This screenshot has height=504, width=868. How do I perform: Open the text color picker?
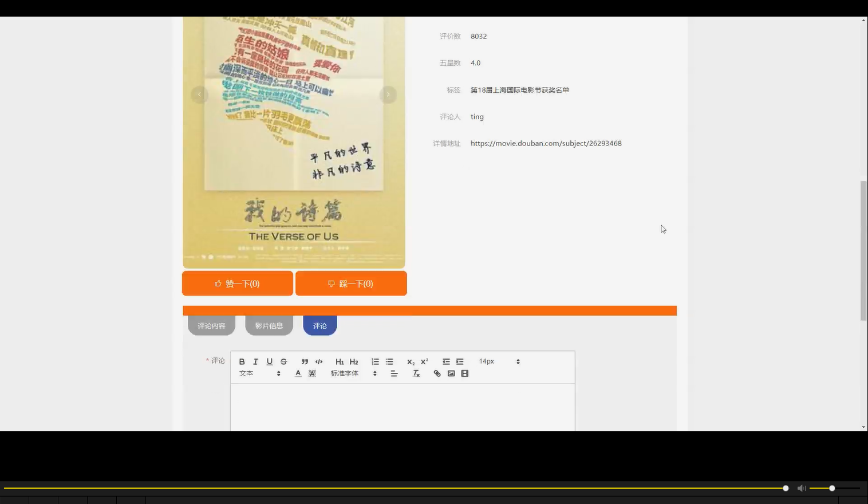click(298, 373)
